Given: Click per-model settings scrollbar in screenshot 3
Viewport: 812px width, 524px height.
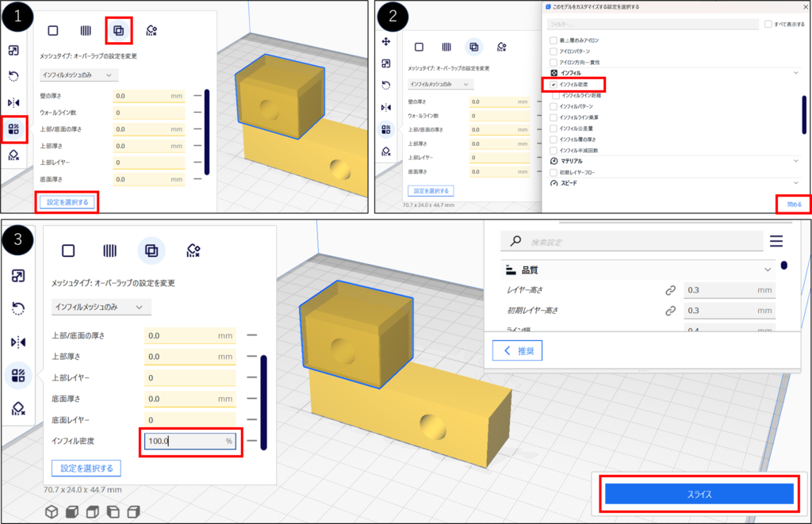Looking at the screenshot, I should pyautogui.click(x=263, y=403).
